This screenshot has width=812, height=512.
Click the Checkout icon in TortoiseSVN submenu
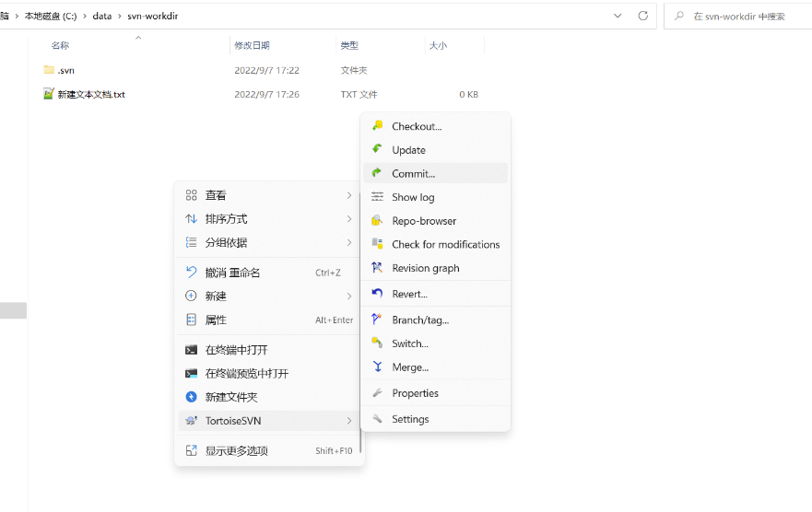[x=378, y=125]
